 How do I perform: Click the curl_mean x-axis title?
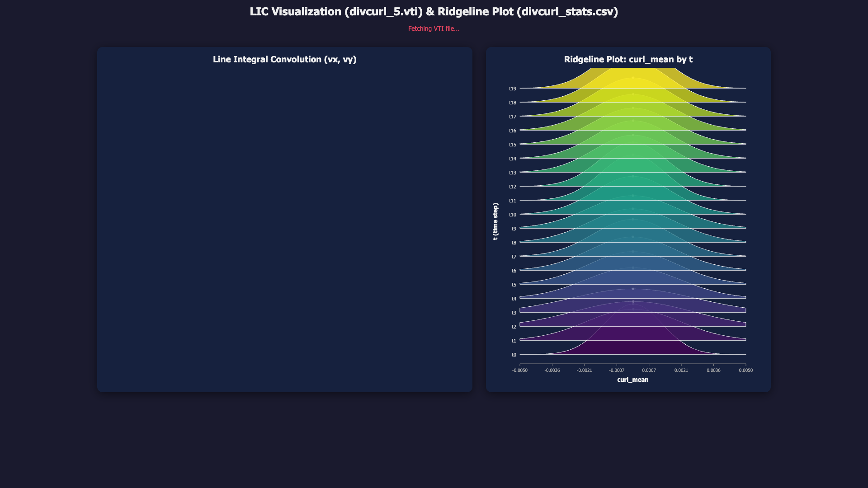(633, 380)
